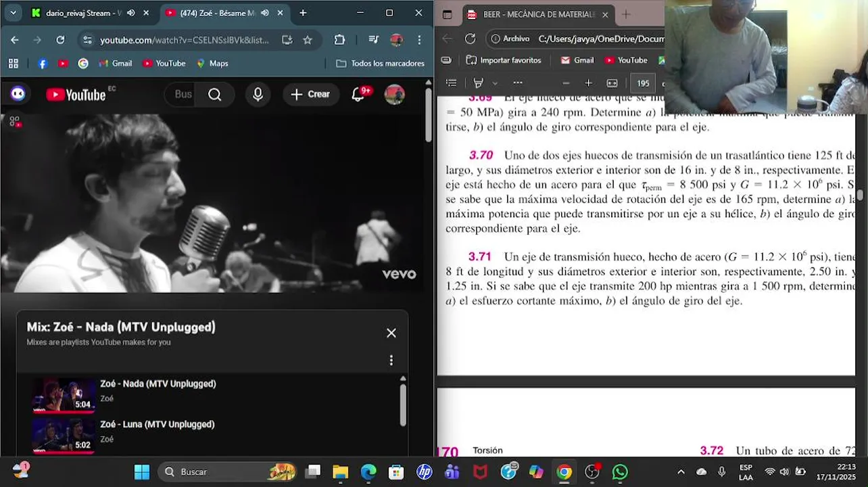The height and width of the screenshot is (487, 868).
Task: Mute the dario_reivaj Stream tab audio
Action: [130, 13]
